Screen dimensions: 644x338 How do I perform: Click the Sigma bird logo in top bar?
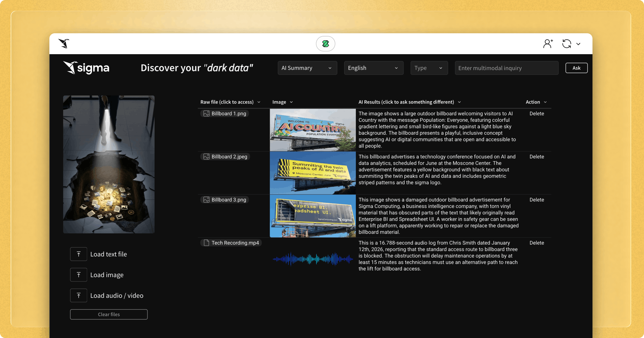pos(64,43)
